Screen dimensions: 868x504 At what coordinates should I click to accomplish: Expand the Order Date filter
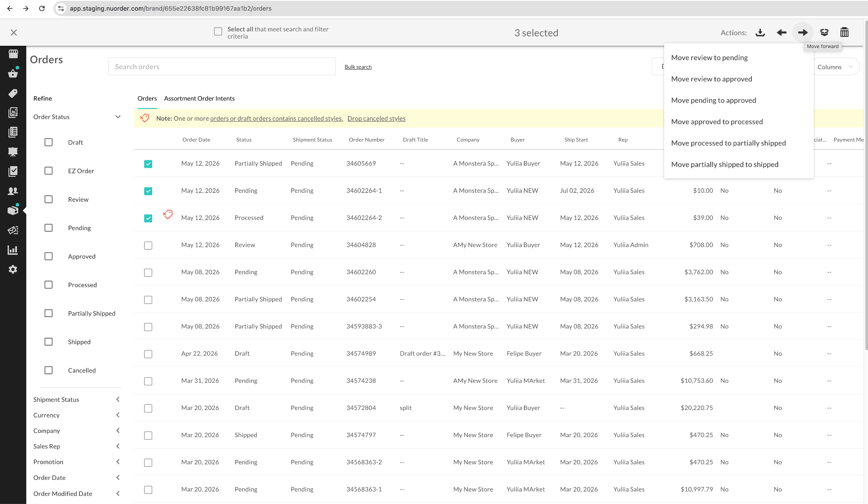[118, 477]
